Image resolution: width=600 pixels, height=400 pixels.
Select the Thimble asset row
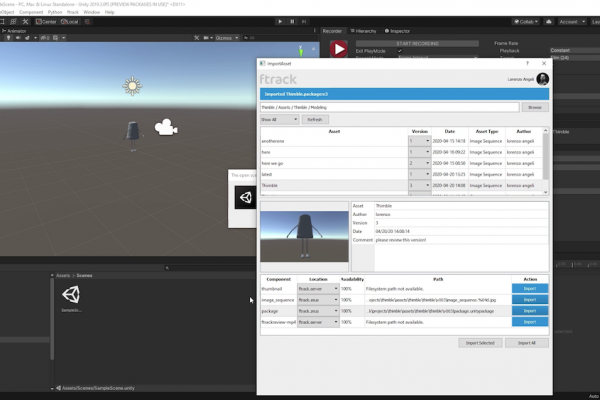[x=401, y=186]
